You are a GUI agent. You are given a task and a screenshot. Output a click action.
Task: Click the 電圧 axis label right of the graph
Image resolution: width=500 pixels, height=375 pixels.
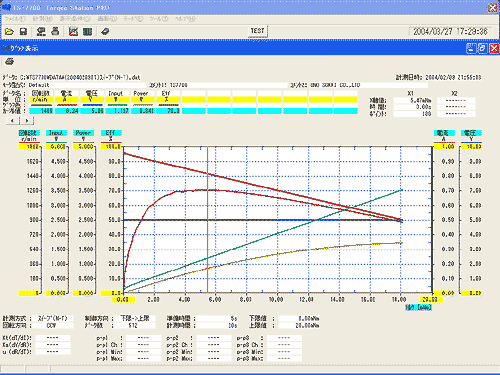coord(471,133)
